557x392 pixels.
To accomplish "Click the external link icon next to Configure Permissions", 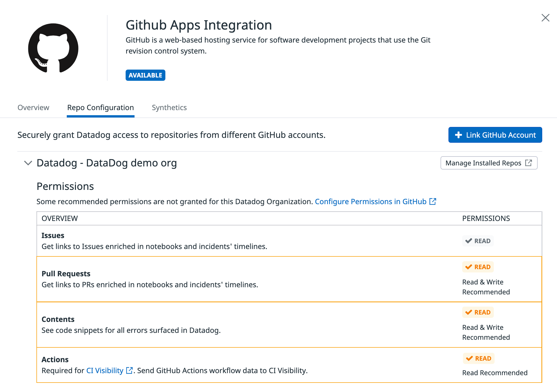I will 433,201.
